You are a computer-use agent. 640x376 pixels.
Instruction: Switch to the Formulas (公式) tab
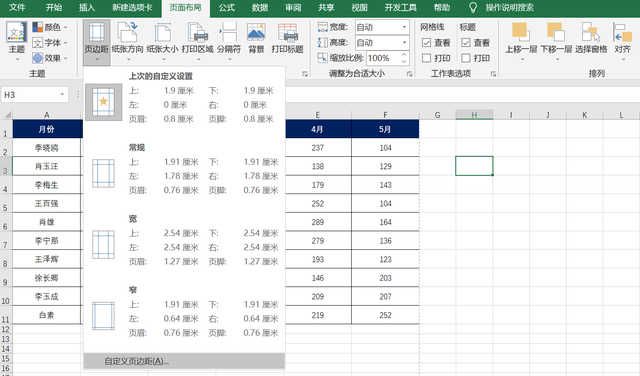(x=227, y=7)
